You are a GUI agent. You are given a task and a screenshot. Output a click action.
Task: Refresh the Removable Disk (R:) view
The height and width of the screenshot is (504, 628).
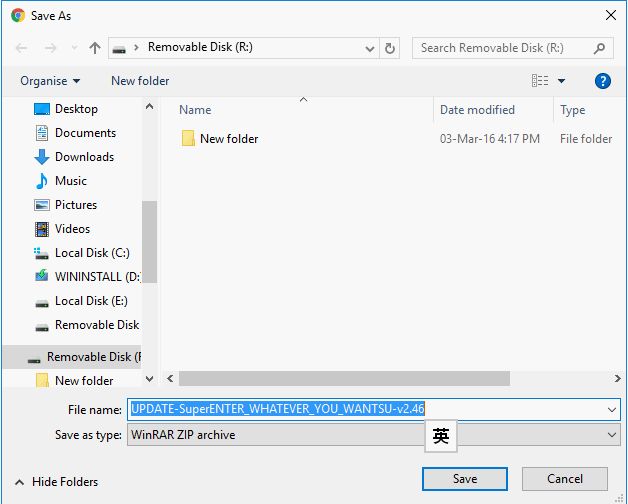click(x=389, y=48)
